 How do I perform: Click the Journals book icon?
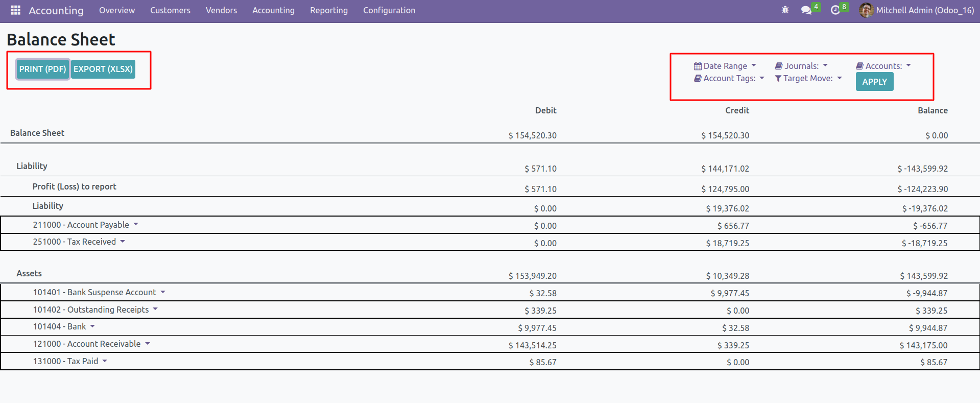[x=779, y=66]
